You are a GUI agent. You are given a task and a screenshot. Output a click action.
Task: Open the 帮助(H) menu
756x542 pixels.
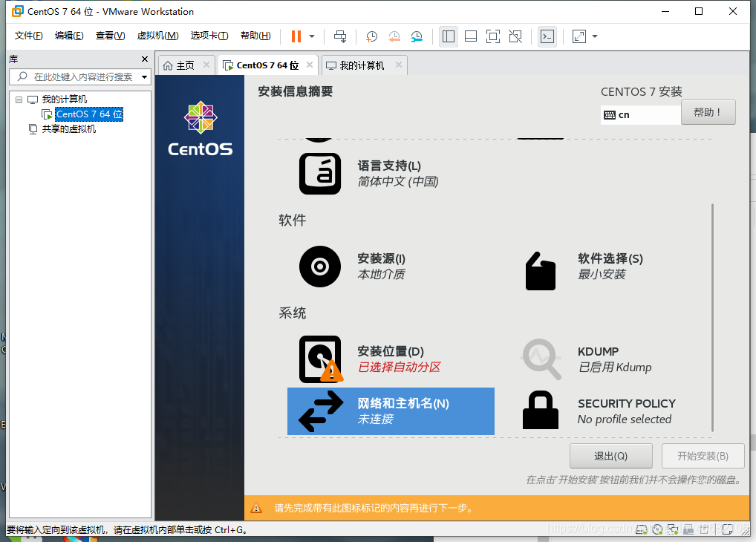click(x=255, y=36)
